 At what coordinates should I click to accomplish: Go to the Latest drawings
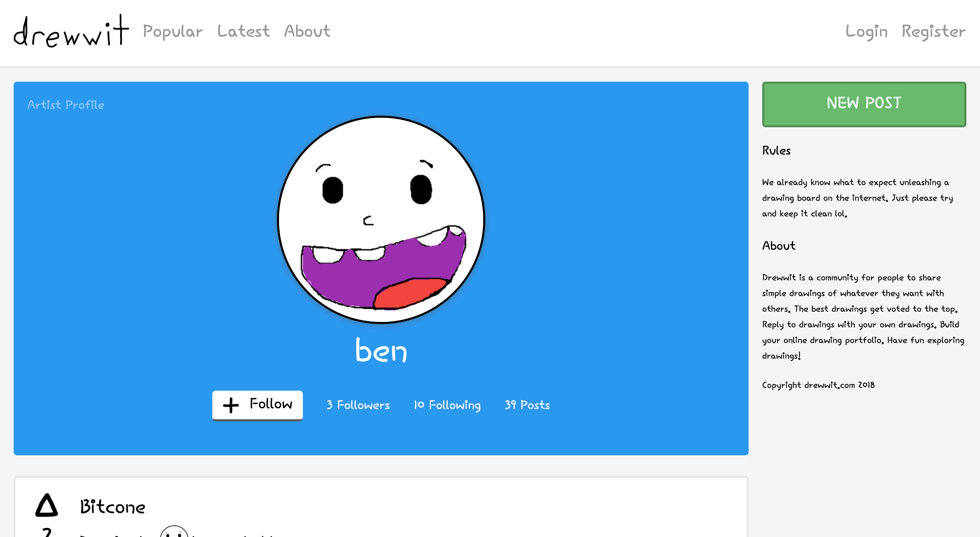[x=244, y=31]
